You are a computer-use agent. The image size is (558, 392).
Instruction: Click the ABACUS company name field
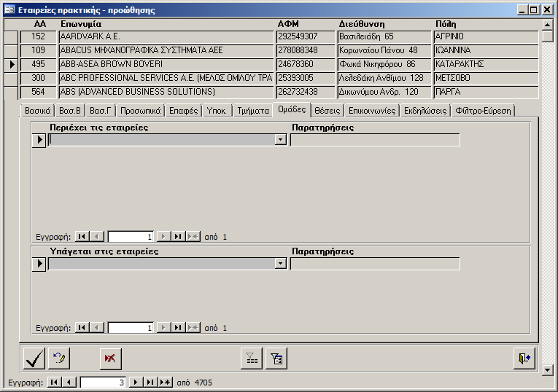click(166, 50)
